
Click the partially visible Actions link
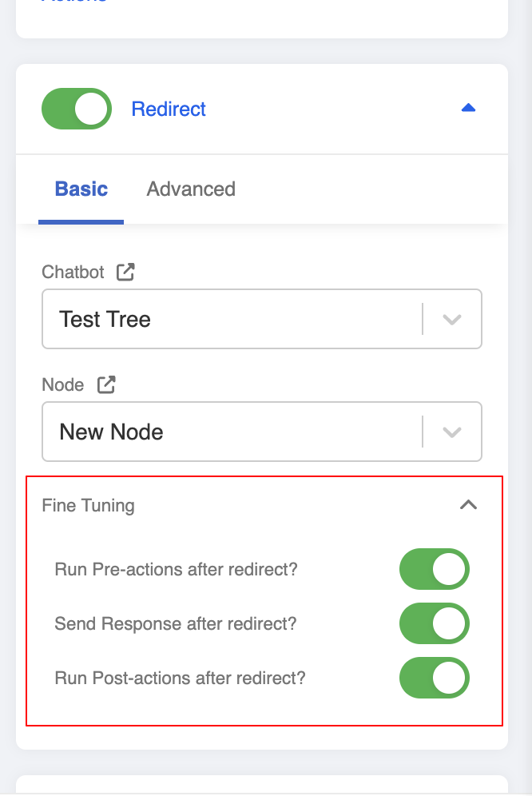click(74, 2)
